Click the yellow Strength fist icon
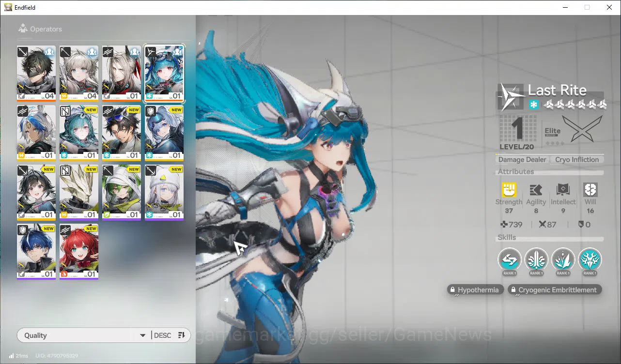Image resolution: width=621 pixels, height=364 pixels. tap(509, 190)
